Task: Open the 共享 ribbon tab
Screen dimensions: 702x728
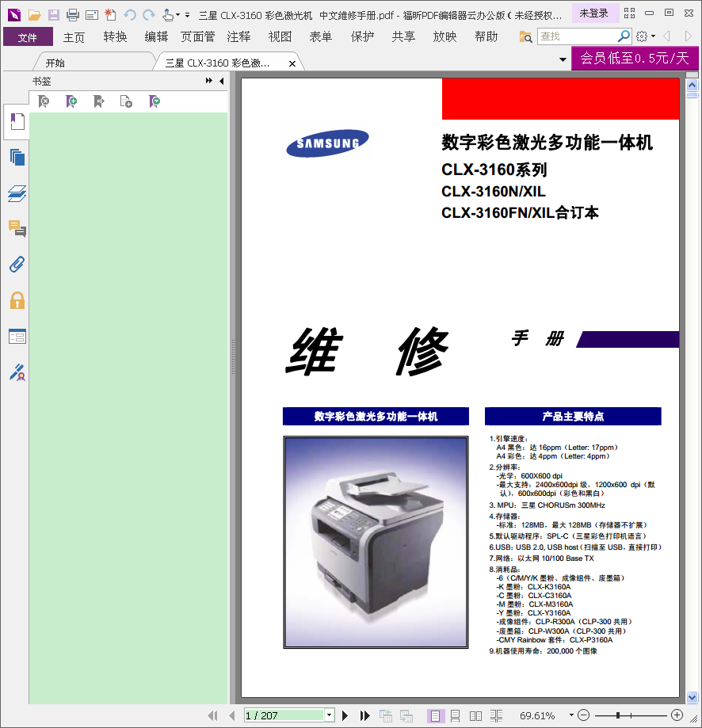Action: click(403, 36)
